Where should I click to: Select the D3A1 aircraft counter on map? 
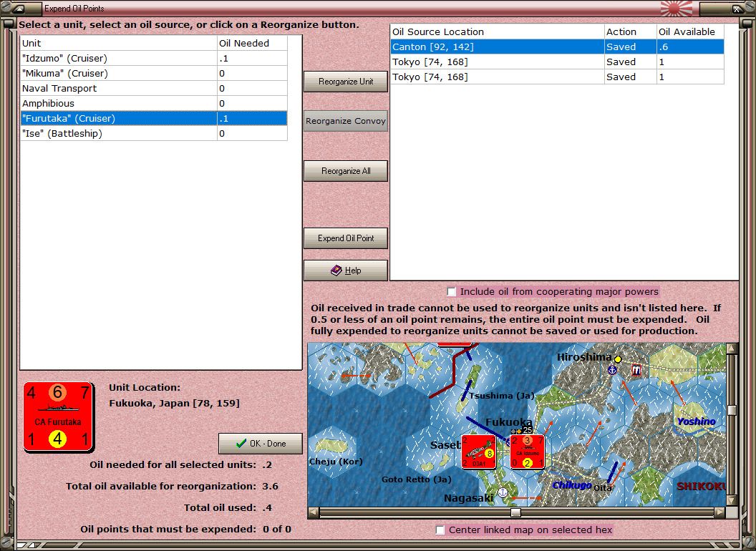click(479, 452)
